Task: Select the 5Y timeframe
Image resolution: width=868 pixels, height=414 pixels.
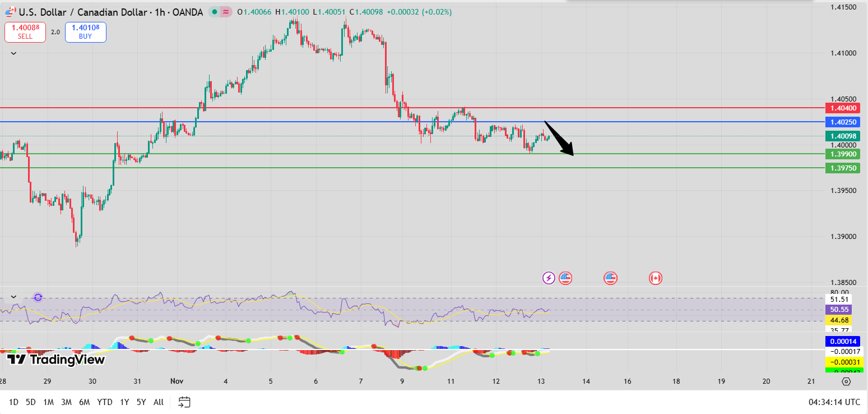Action: pos(141,402)
